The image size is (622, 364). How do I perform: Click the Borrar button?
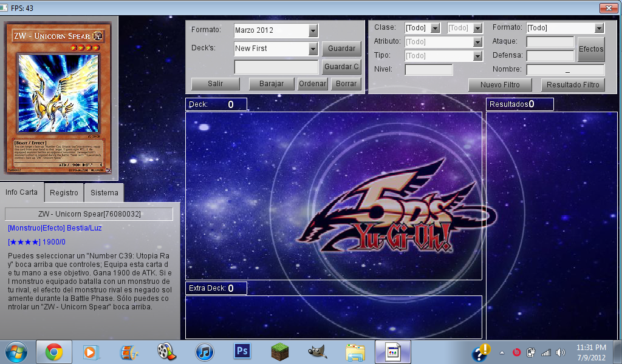346,84
